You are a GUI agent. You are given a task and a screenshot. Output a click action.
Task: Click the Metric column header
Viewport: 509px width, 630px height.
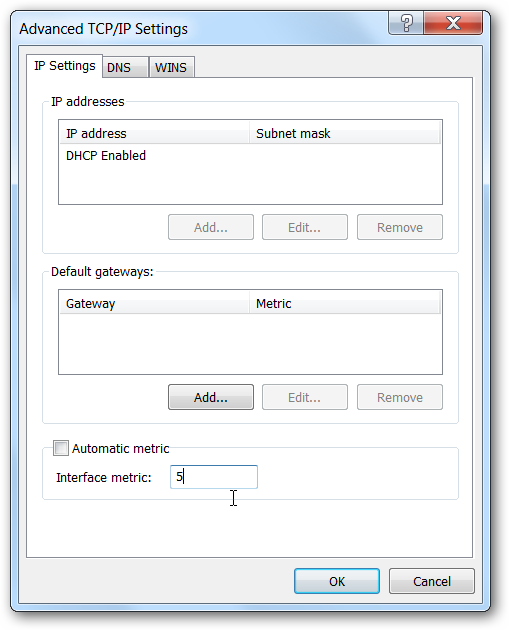(x=345, y=303)
